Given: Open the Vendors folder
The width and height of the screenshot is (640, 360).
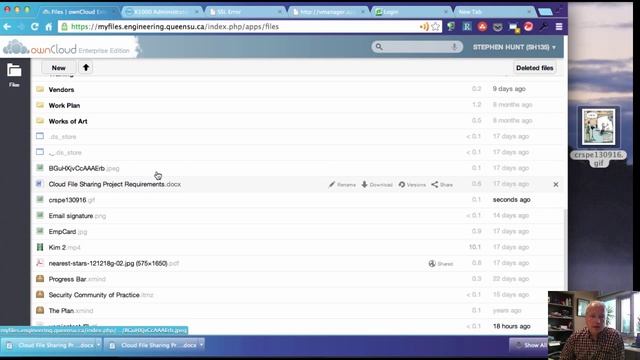Looking at the screenshot, I should [x=61, y=89].
